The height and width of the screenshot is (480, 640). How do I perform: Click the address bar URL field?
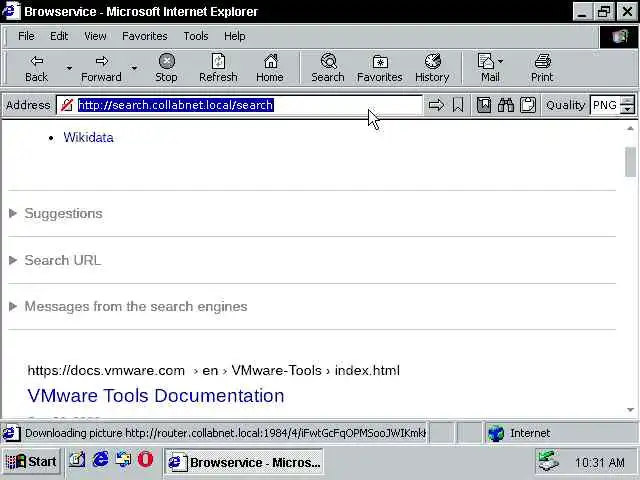click(x=240, y=105)
